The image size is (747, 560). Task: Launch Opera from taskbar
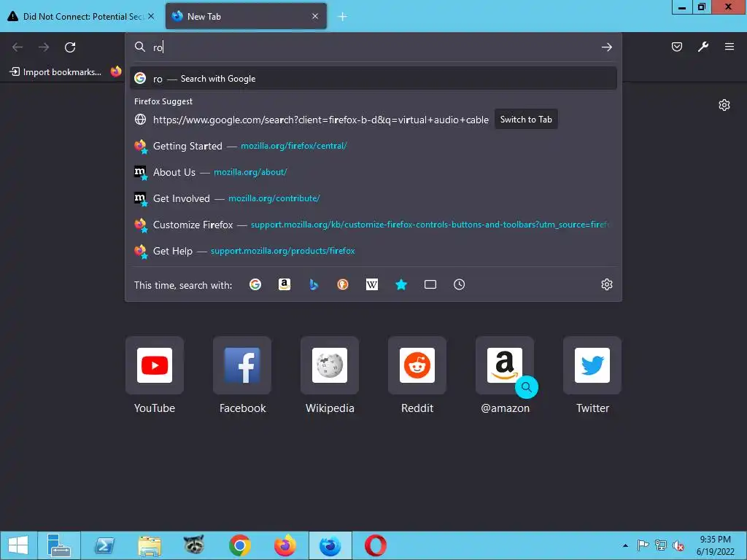point(375,545)
